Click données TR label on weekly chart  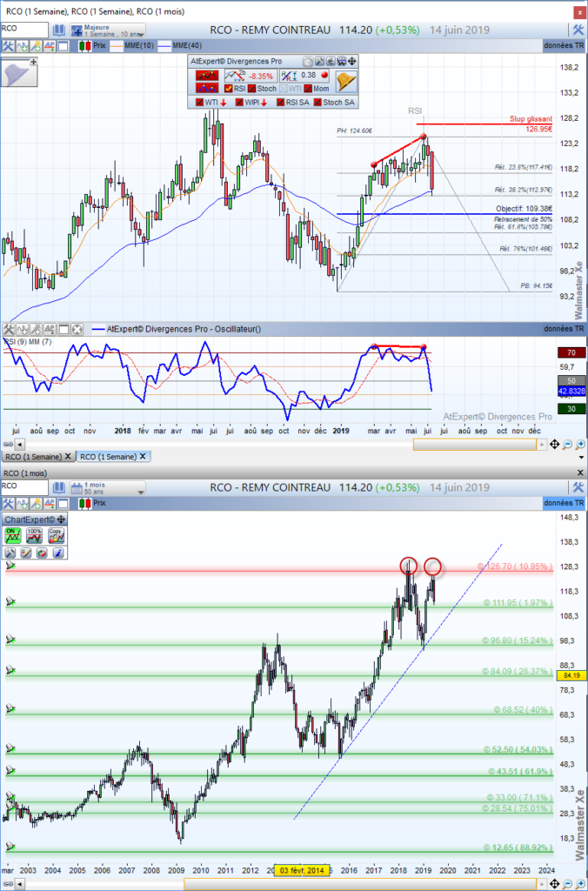click(564, 46)
